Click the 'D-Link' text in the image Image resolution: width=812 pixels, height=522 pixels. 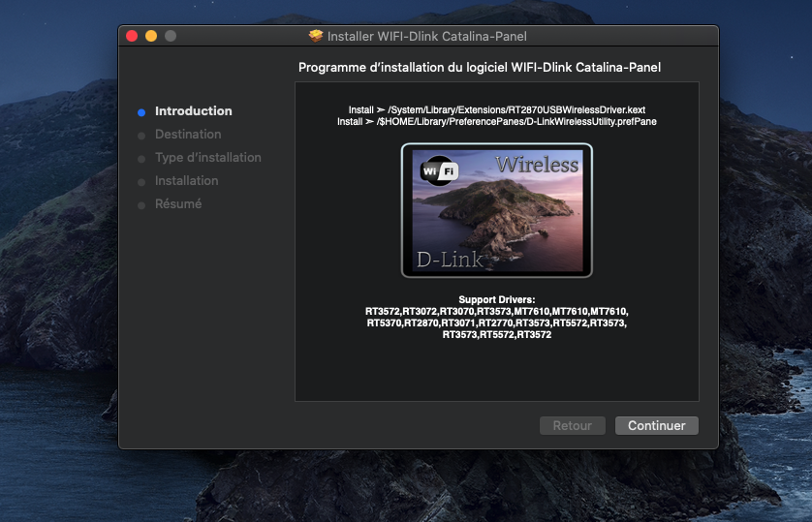[x=450, y=260]
